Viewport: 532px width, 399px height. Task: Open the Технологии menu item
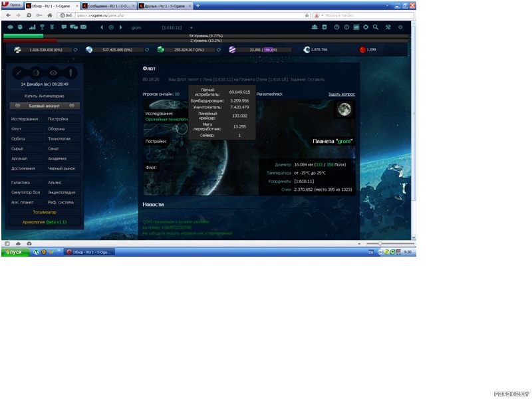(63, 139)
